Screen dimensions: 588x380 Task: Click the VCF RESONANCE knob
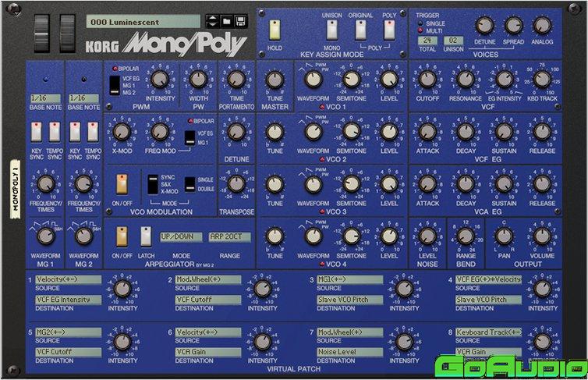point(466,80)
